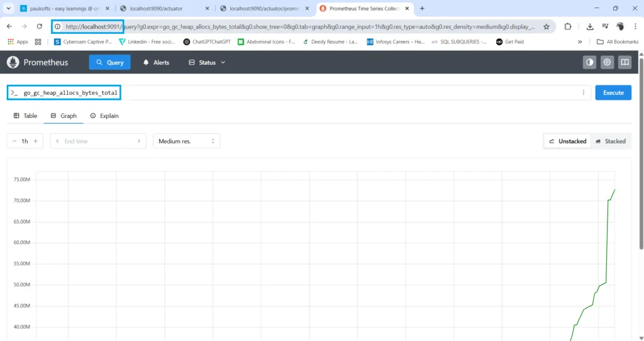The height and width of the screenshot is (341, 644).
Task: Open the browser downloads icon
Action: pos(590,26)
